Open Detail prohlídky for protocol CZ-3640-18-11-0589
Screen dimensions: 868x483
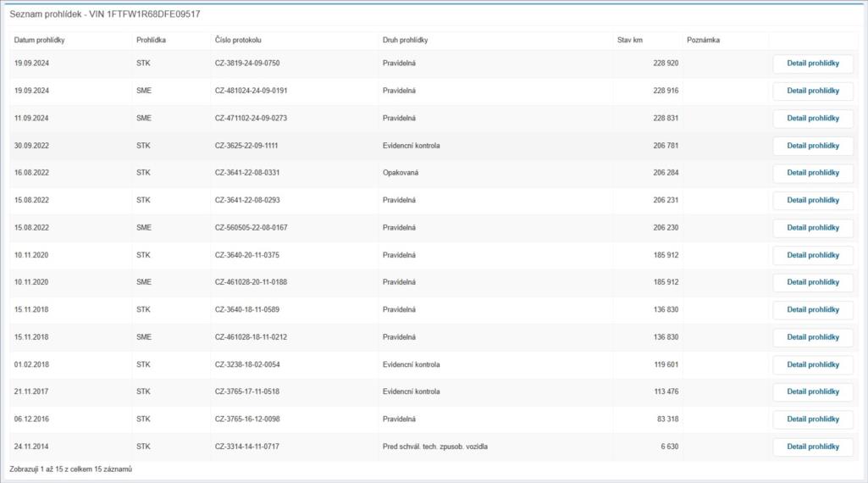coord(812,310)
